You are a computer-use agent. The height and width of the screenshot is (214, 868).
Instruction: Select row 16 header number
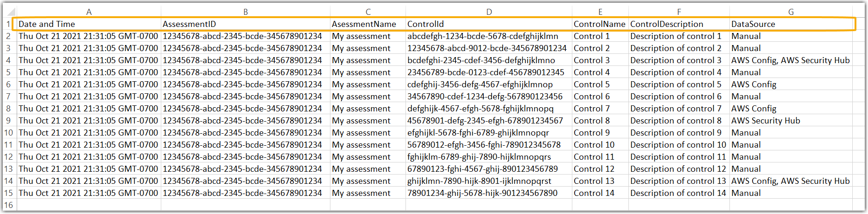[x=8, y=205]
